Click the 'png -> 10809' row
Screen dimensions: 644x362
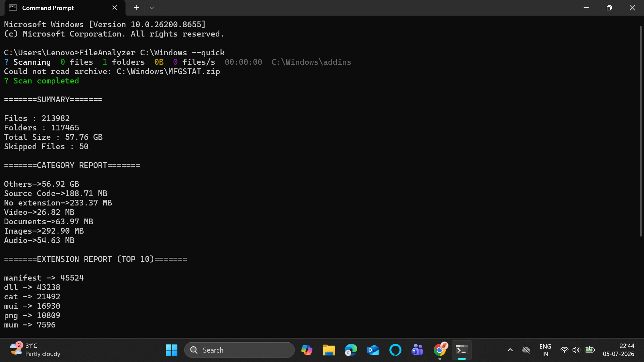point(32,315)
